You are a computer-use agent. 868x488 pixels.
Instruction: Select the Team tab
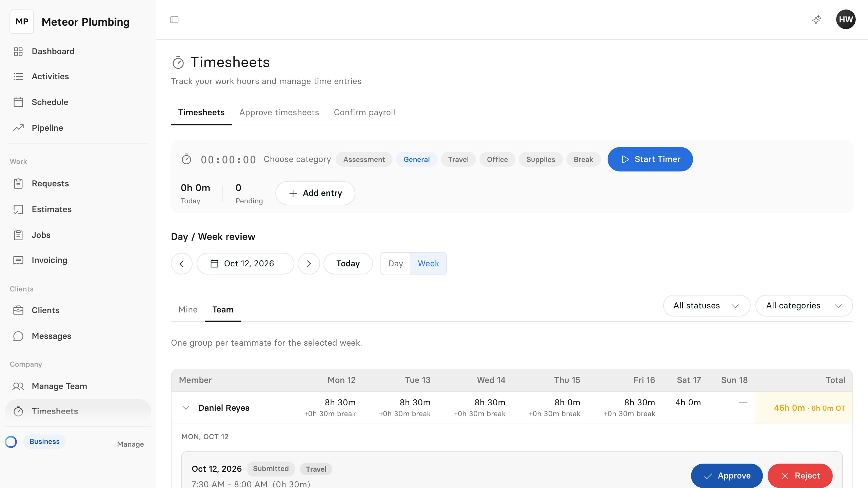coord(223,309)
